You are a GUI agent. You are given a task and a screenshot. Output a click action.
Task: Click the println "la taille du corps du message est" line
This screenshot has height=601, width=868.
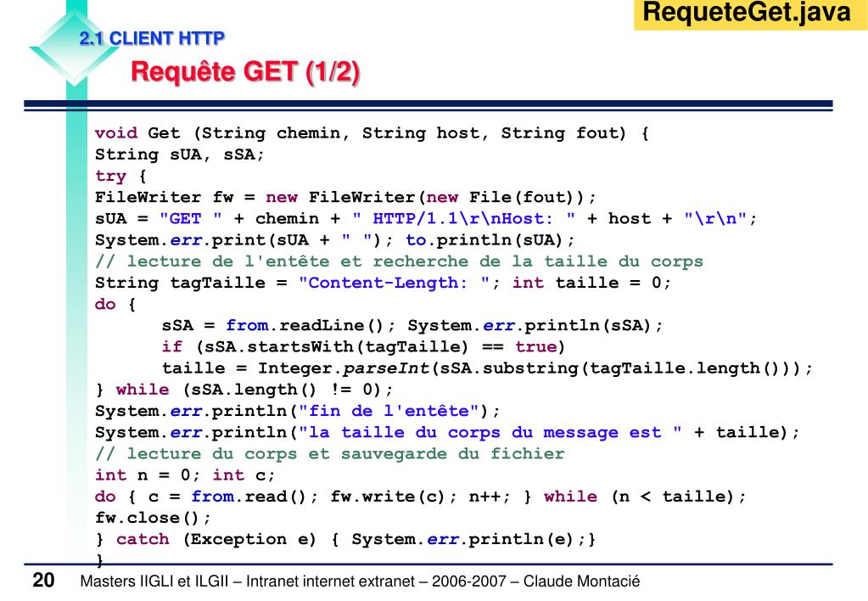447,433
